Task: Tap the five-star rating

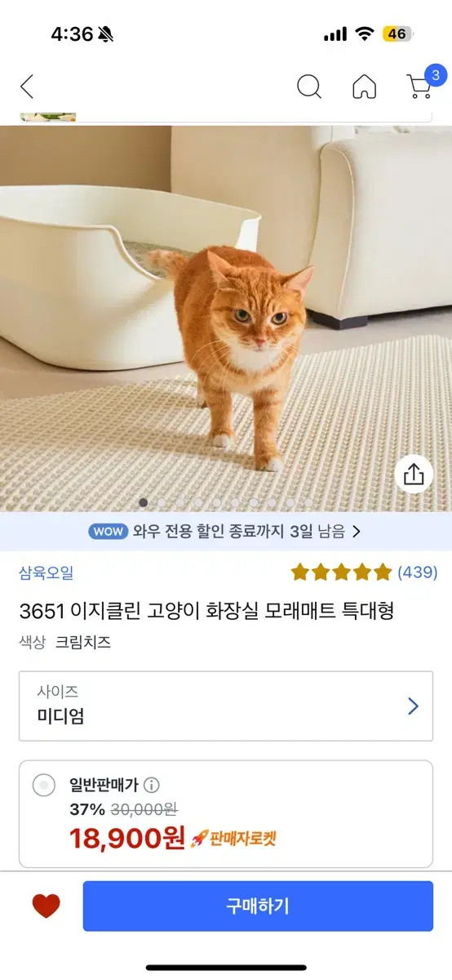Action: click(x=342, y=572)
